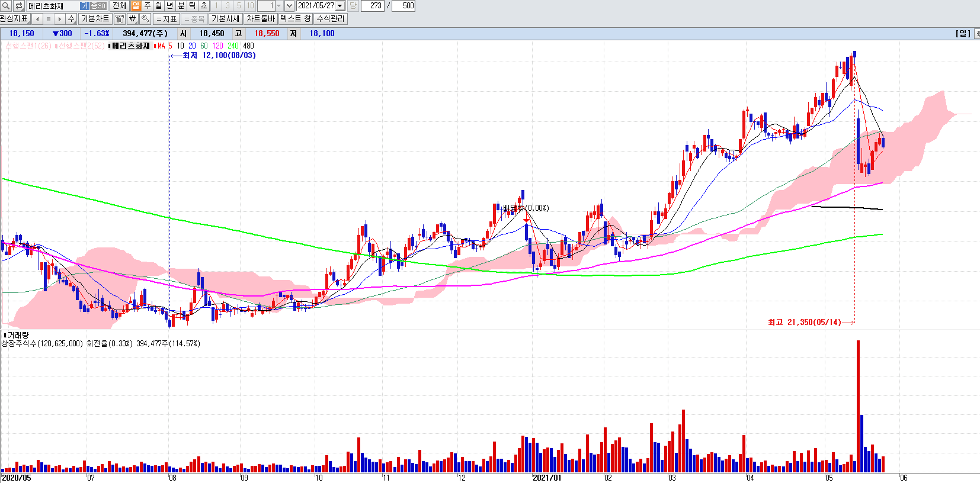Click the chart settings tools icon

pyautogui.click(x=120, y=19)
